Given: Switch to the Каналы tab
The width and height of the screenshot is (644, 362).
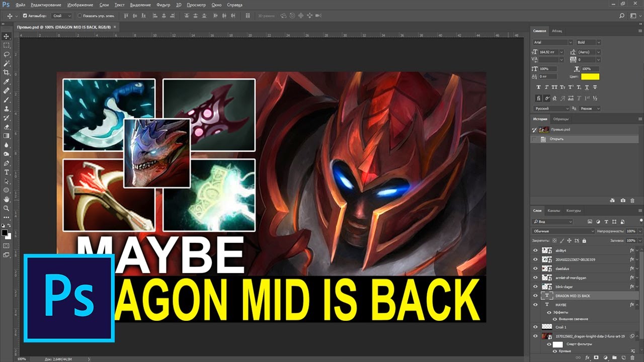Looking at the screenshot, I should tap(554, 211).
